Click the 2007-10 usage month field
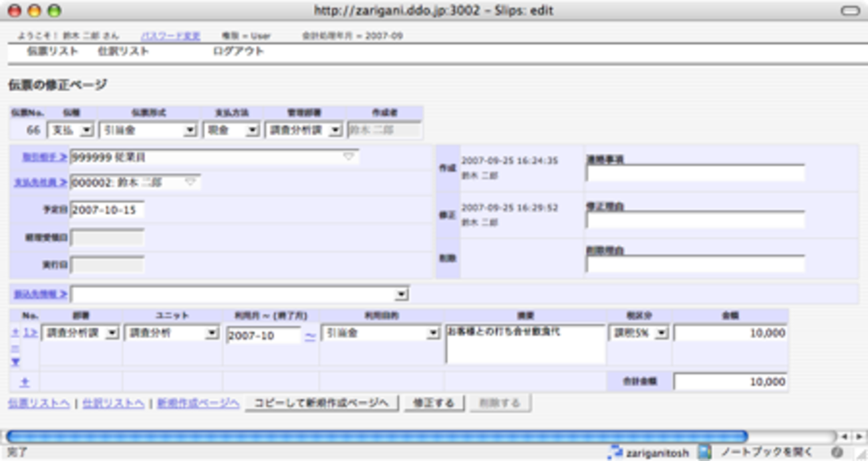Image resolution: width=868 pixels, height=461 pixels. pos(264,335)
